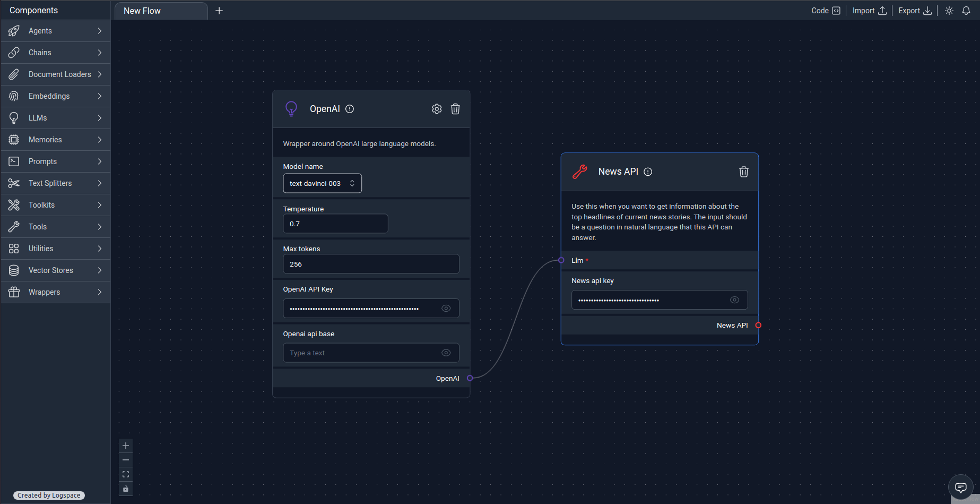
Task: Open OpenAI node settings gear
Action: [x=437, y=109]
